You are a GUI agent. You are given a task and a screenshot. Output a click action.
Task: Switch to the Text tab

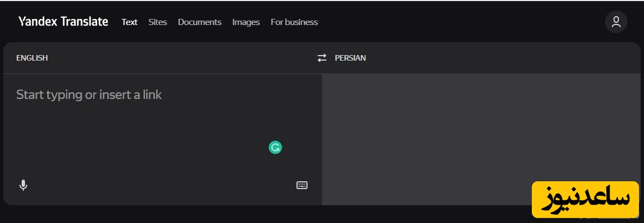(x=129, y=22)
